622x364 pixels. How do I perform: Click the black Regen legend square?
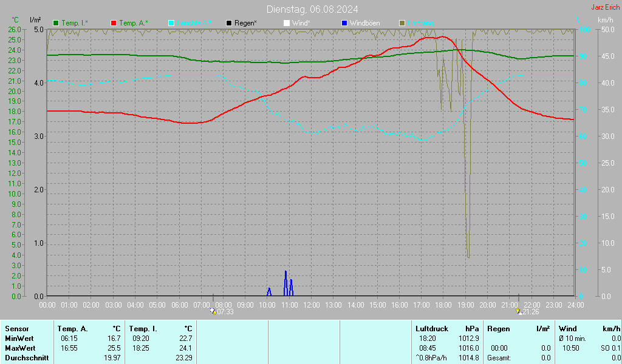coord(229,23)
